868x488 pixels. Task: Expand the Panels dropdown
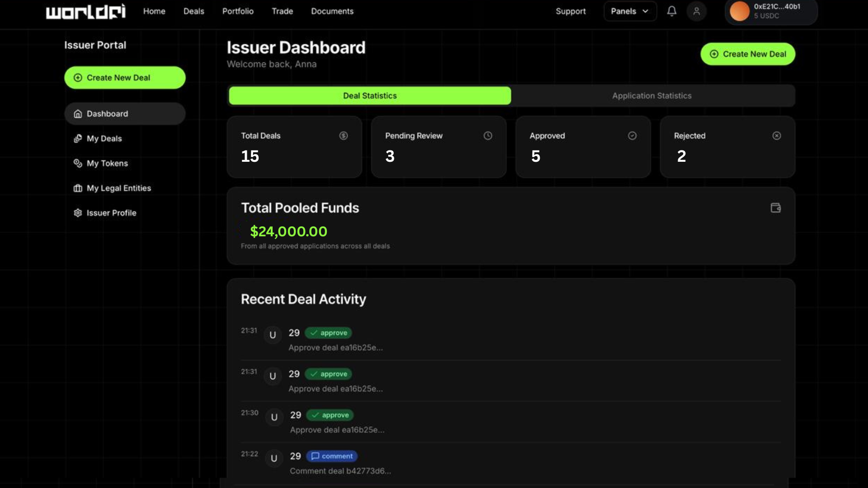click(630, 11)
